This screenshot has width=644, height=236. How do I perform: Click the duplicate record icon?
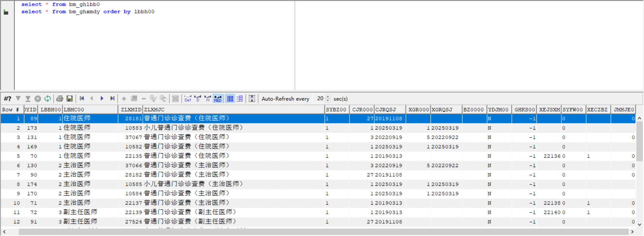point(134,99)
